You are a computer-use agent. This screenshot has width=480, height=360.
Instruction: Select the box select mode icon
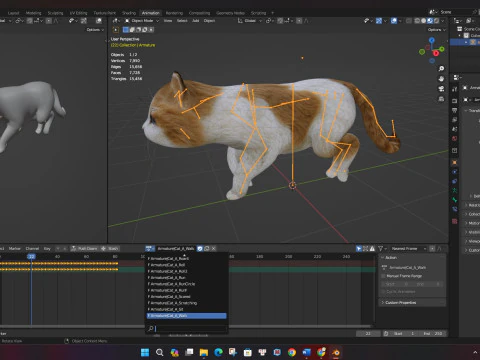click(126, 30)
